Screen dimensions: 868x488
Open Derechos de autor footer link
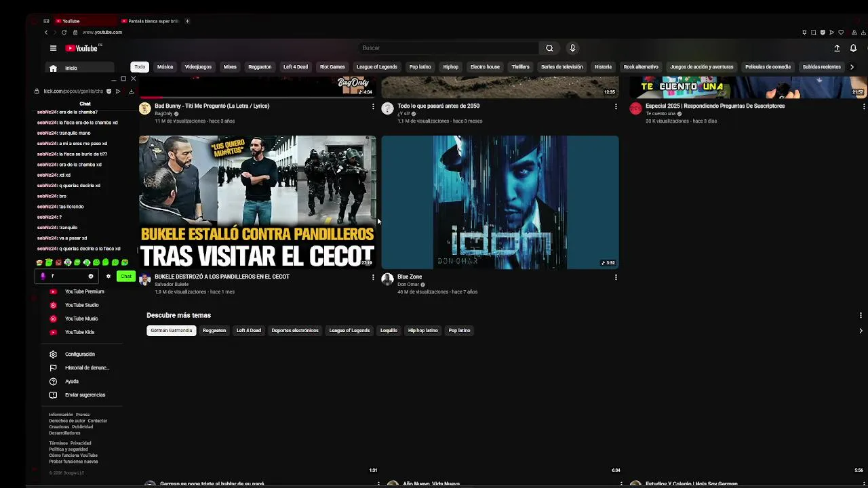pos(67,421)
